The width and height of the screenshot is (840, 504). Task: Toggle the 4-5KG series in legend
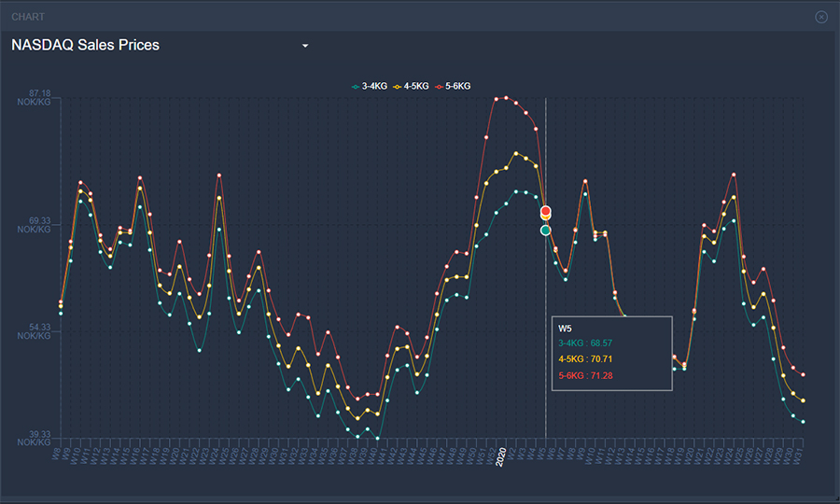pyautogui.click(x=411, y=86)
